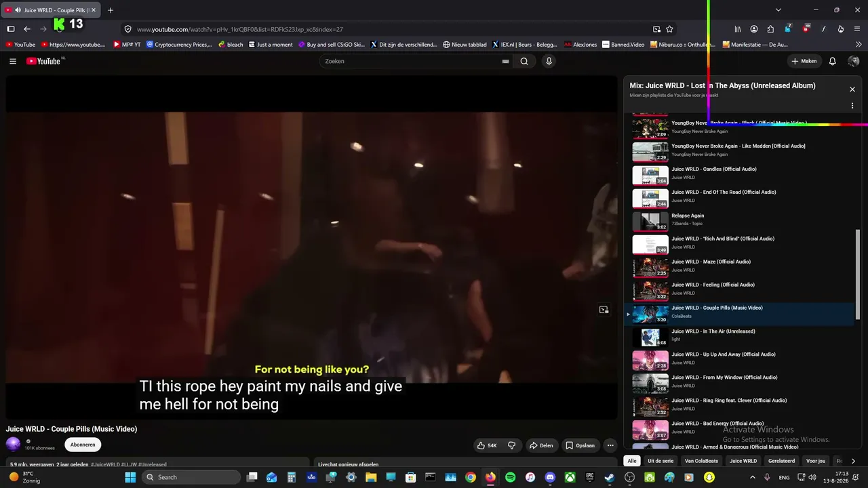Show hidden system tray icons chevron
The image size is (868, 488).
coord(752,477)
